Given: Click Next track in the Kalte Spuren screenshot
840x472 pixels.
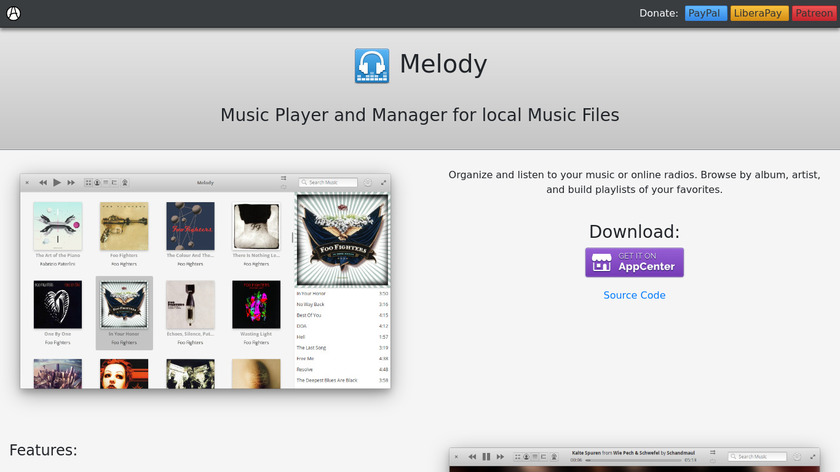Looking at the screenshot, I should [x=500, y=457].
